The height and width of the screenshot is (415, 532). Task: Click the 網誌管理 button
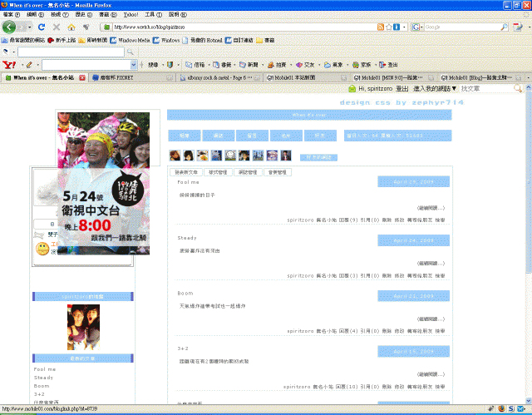248,172
